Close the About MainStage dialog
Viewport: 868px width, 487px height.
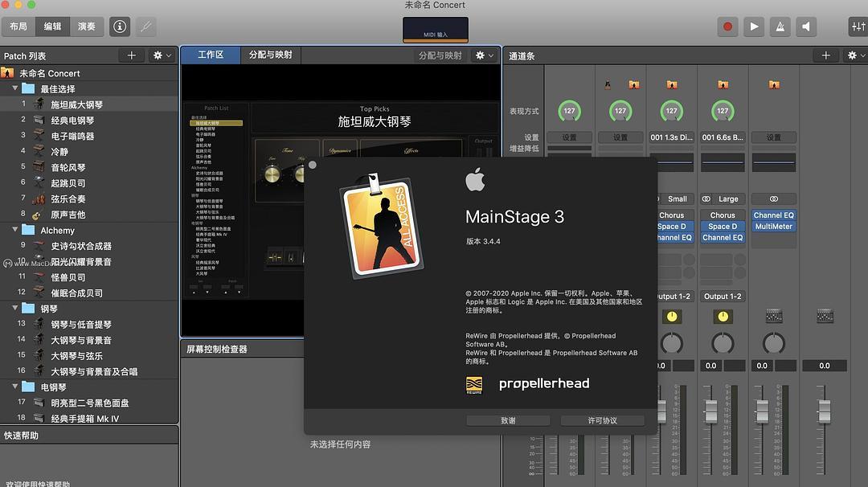coord(312,165)
